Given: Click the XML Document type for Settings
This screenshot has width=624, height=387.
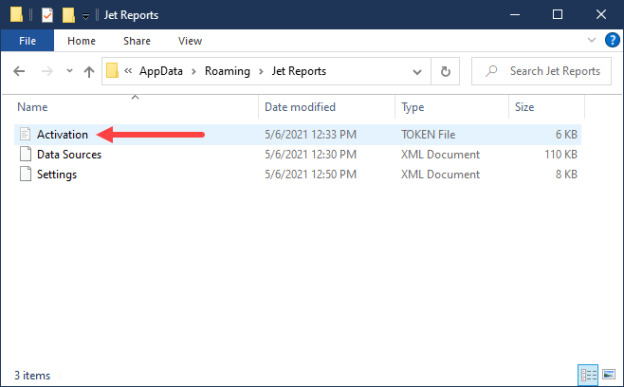Looking at the screenshot, I should pyautogui.click(x=440, y=174).
